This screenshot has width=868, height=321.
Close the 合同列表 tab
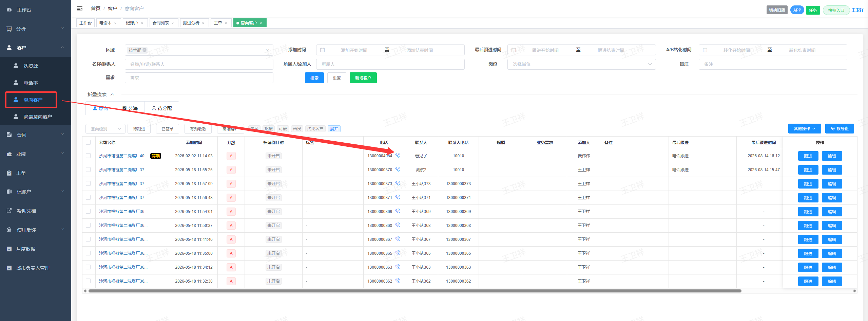[x=173, y=23]
